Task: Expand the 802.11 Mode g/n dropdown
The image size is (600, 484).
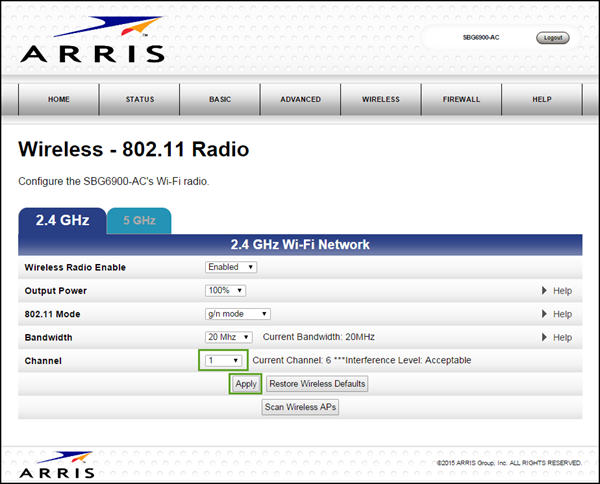Action: (x=237, y=314)
